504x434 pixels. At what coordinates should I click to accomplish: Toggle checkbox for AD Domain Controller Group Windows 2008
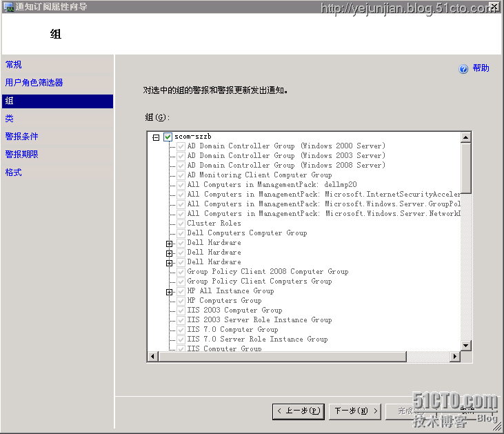(x=181, y=166)
